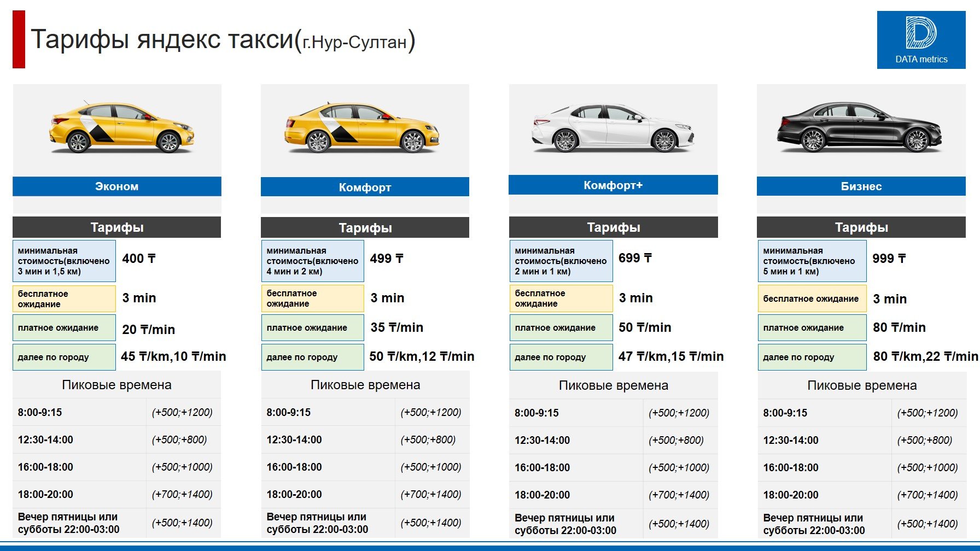
Task: Click the Эконом blue label
Action: click(x=116, y=186)
